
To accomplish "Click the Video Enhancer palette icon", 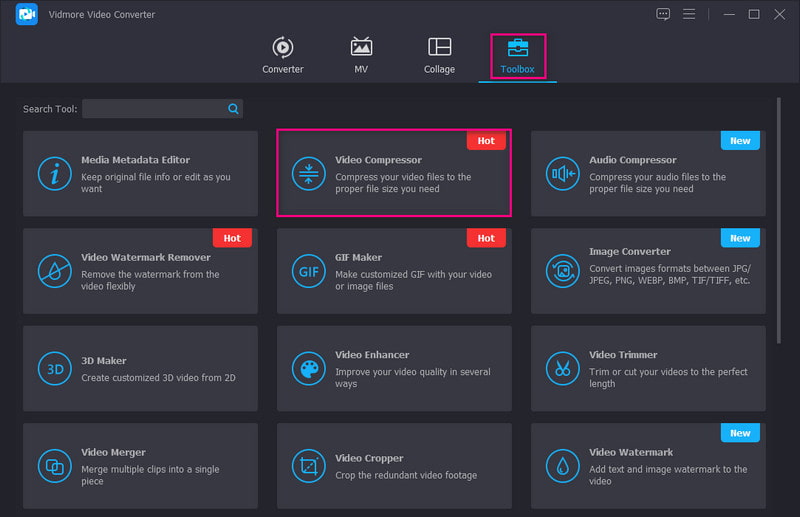I will pyautogui.click(x=308, y=367).
